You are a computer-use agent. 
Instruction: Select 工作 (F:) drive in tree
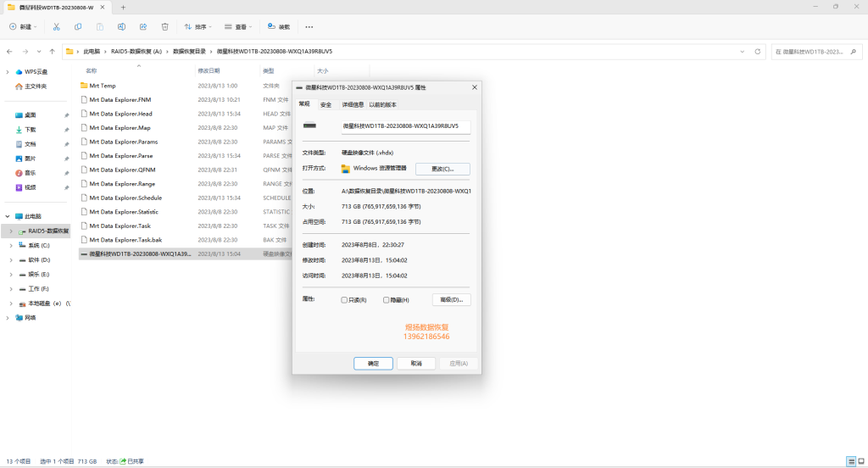(38, 288)
